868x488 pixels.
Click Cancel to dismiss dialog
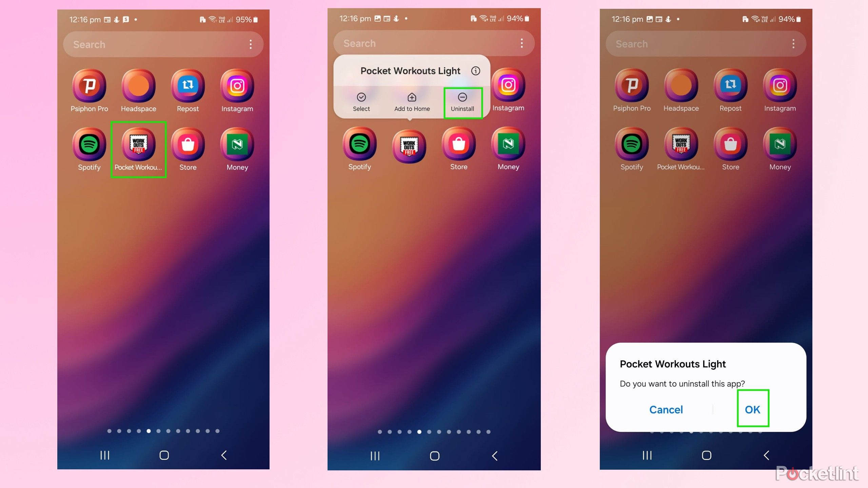tap(666, 409)
